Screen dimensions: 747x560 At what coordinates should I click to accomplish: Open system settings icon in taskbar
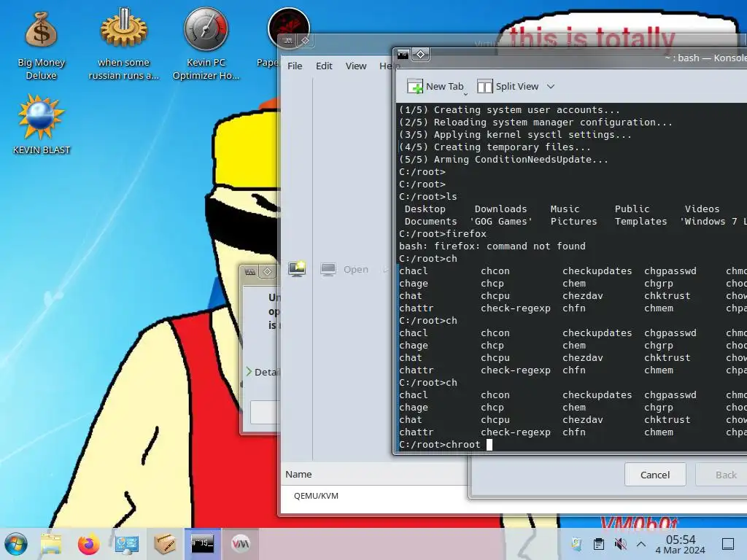coord(127,544)
